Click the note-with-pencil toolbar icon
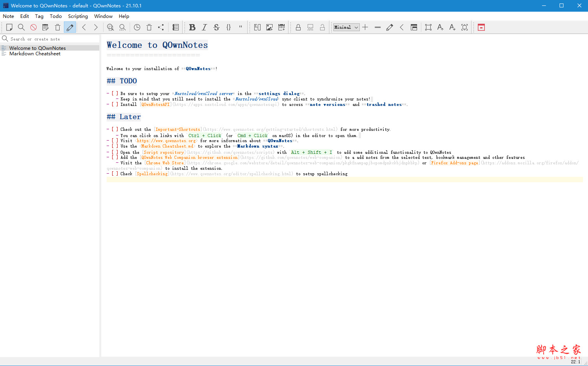This screenshot has height=366, width=588. (x=46, y=27)
